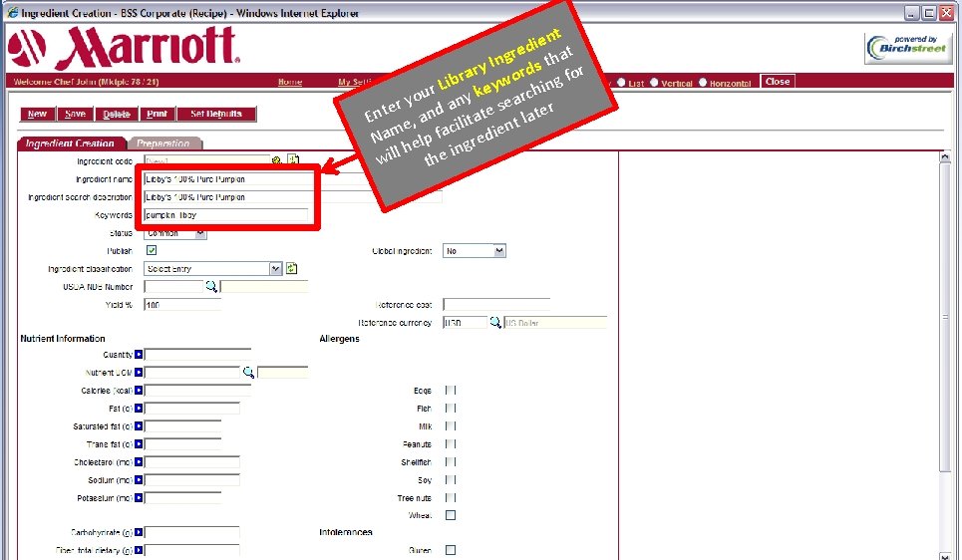Screen dimensions: 962x560
Task: Click the blue arrow icon beside Cholesterol
Action: [x=139, y=462]
